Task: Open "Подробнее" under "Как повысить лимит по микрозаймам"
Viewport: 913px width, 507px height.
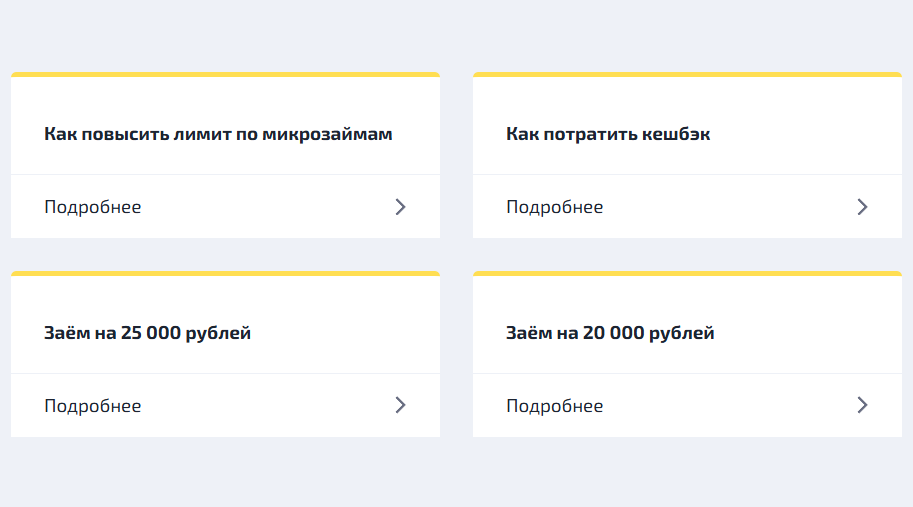Action: click(x=93, y=207)
